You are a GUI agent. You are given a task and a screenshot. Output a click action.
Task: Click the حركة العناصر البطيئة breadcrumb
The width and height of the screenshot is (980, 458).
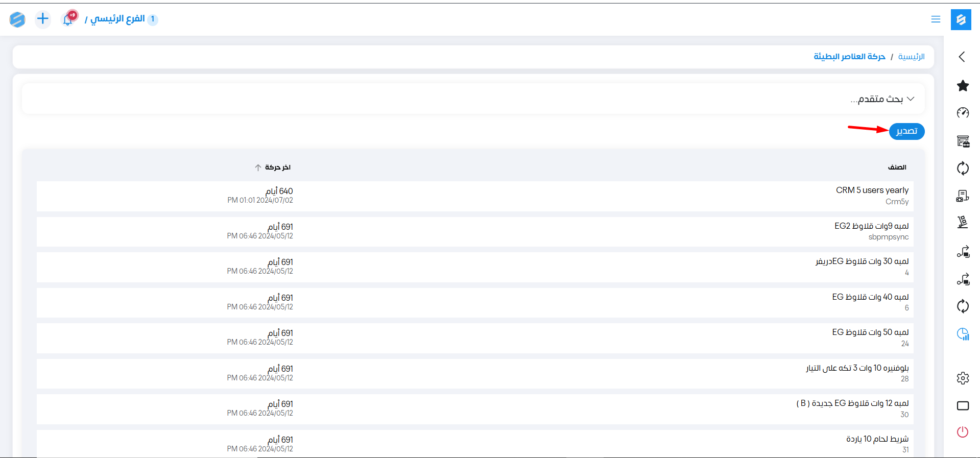(x=849, y=57)
